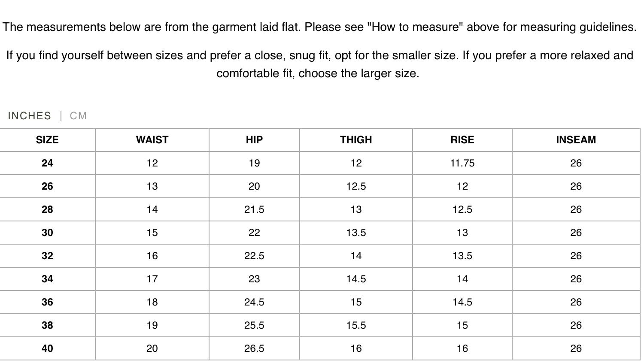Select the size 28 row label
This screenshot has height=363, width=644.
pos(47,209)
